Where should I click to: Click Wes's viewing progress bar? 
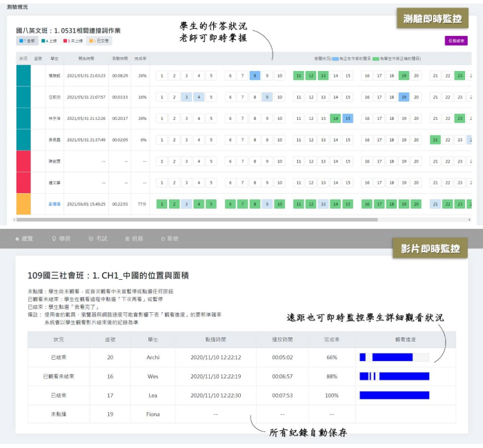point(394,376)
